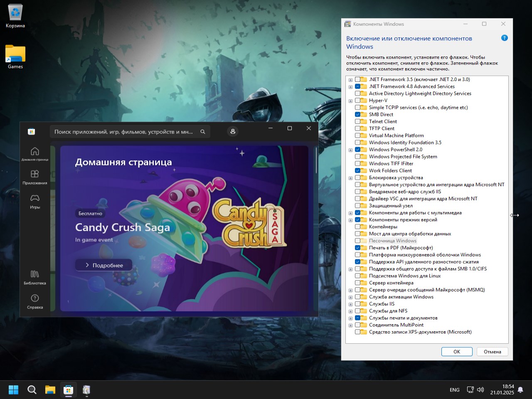Select Защищенный узел row
532x399 pixels.
(x=391, y=206)
